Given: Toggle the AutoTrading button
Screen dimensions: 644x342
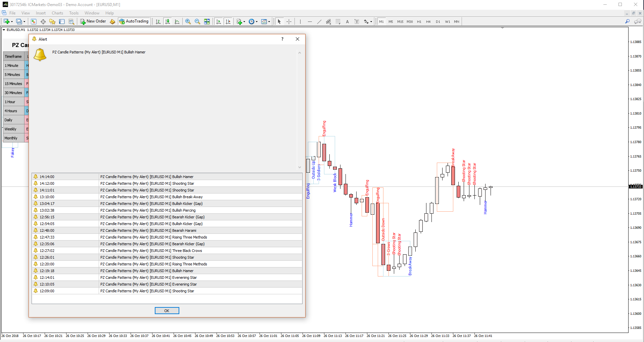Looking at the screenshot, I should [x=134, y=22].
